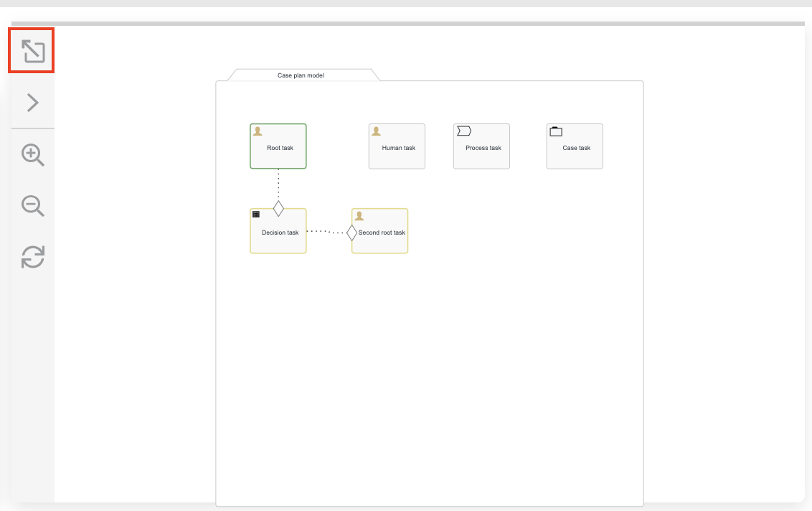This screenshot has width=812, height=511.
Task: Select the Root task shape
Action: point(278,149)
